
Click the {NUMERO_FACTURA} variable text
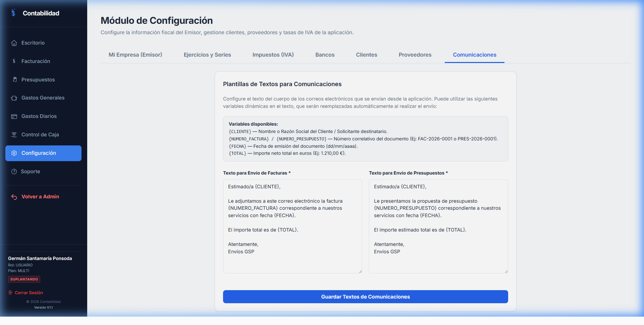(x=249, y=139)
